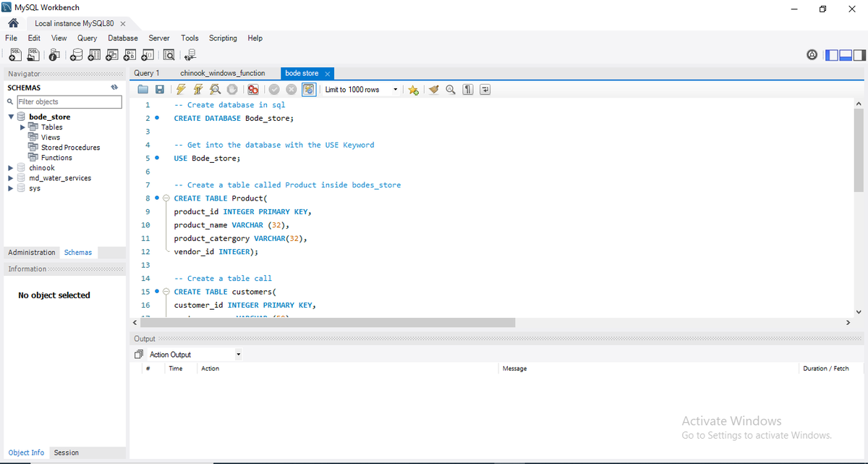This screenshot has height=464, width=868.
Task: Select Views node under bode_store
Action: pyautogui.click(x=51, y=138)
